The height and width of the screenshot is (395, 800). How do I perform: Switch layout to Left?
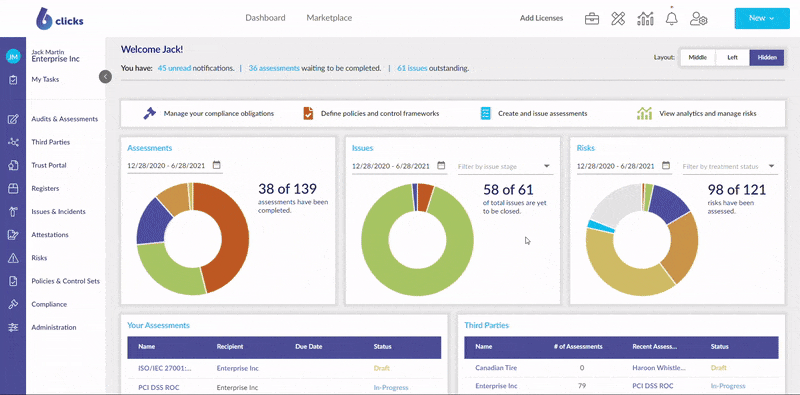pos(732,58)
